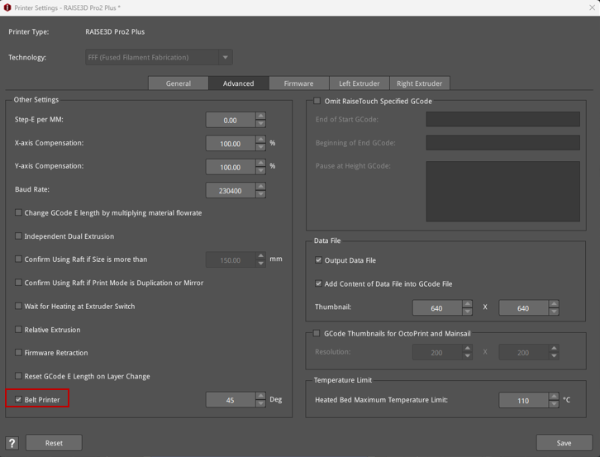Disable the Belt Printer checkbox
Viewport: 600px width, 457px height.
click(x=19, y=398)
